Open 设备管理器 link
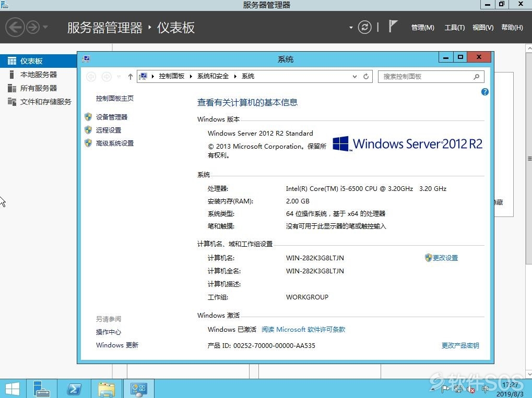The image size is (532, 398). click(x=112, y=117)
